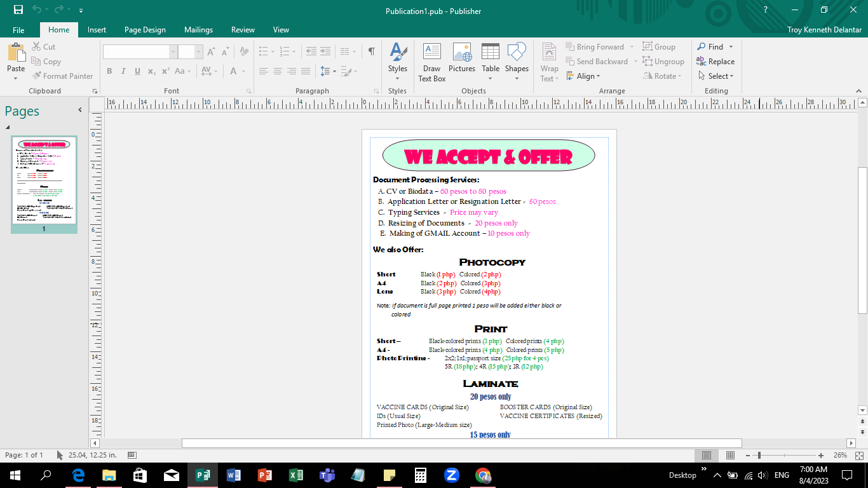Switch to the Review tab

click(243, 30)
